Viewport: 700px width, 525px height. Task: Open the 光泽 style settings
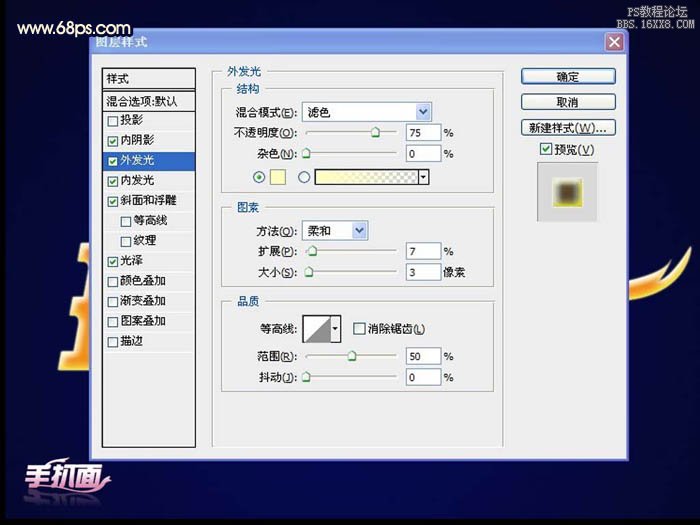click(131, 261)
